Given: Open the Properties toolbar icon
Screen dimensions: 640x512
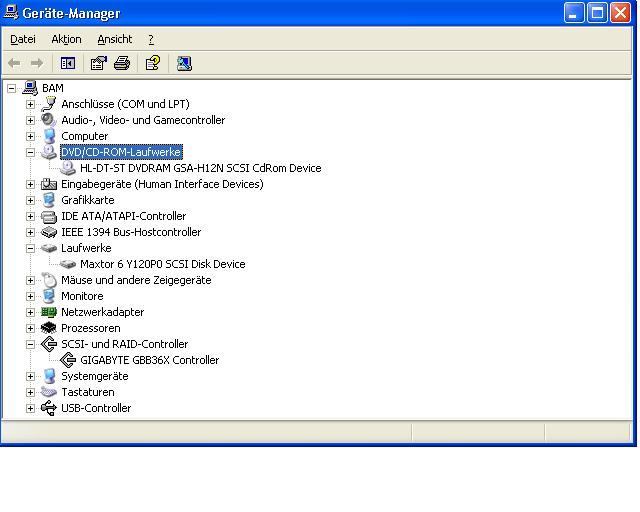Looking at the screenshot, I should tap(98, 63).
